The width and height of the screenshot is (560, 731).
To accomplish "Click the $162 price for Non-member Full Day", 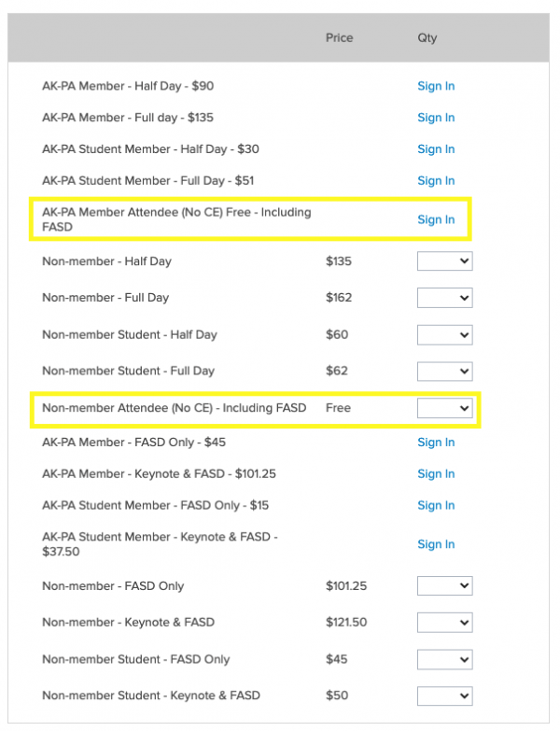I will 339,298.
